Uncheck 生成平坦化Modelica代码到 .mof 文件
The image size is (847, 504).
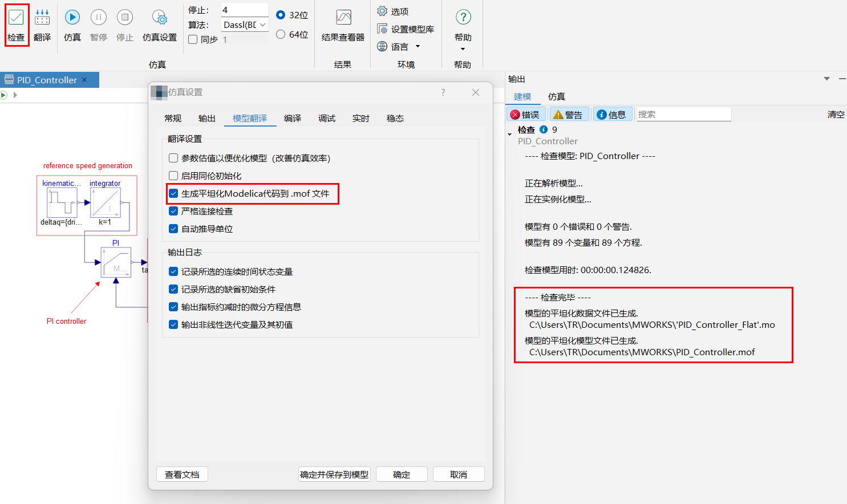click(173, 193)
